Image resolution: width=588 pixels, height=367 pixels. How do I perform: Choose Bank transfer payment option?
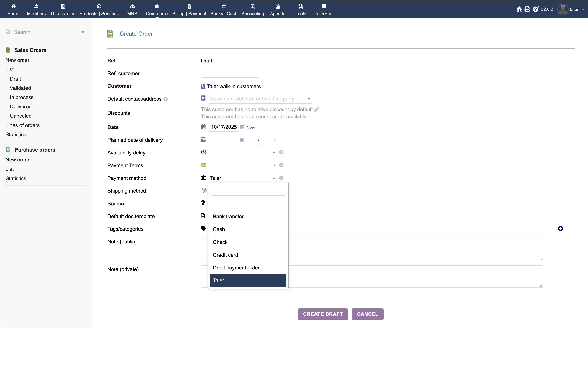click(x=228, y=217)
